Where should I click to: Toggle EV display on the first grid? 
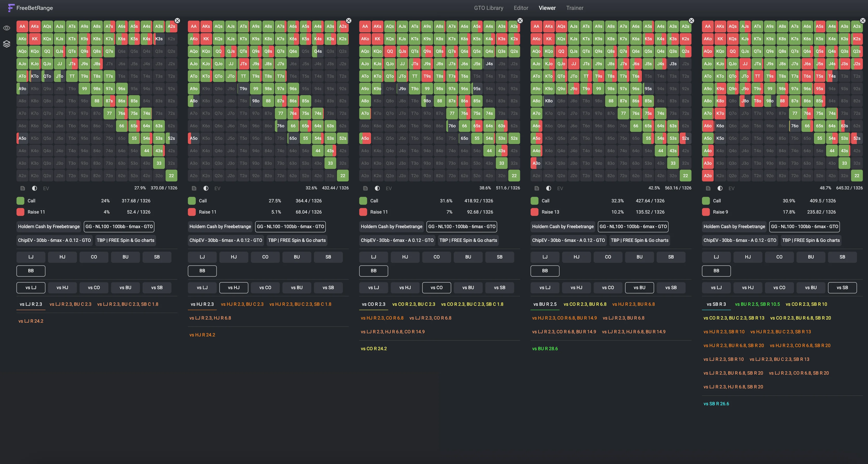pyautogui.click(x=46, y=188)
